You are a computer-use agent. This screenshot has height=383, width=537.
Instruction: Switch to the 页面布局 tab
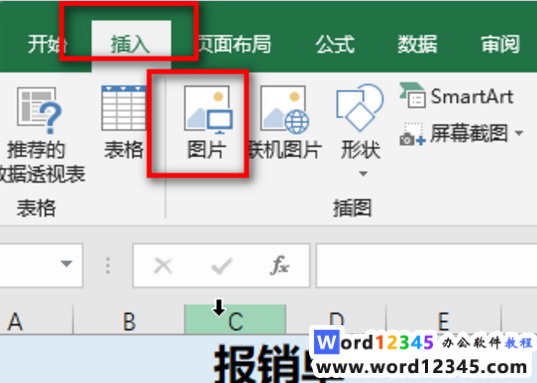point(235,44)
